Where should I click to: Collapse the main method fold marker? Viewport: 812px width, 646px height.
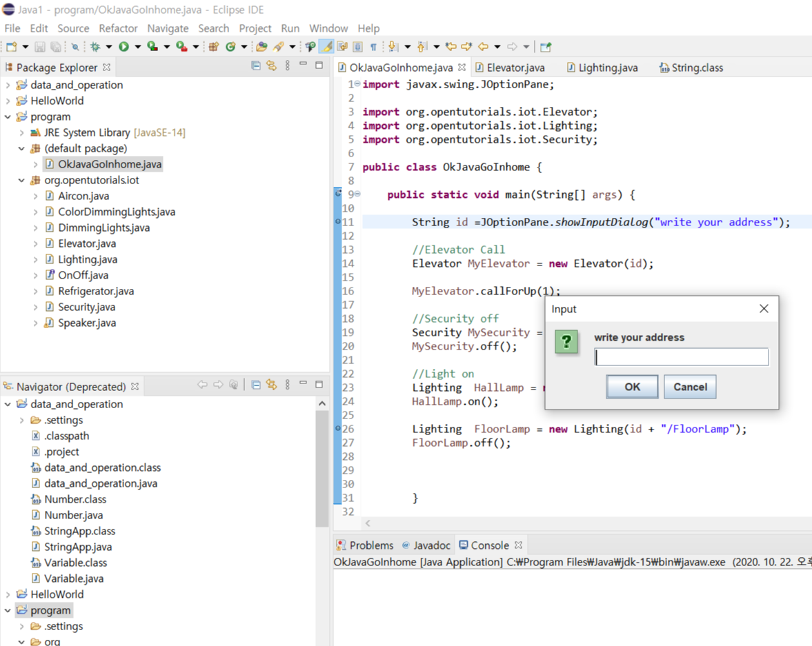point(357,194)
